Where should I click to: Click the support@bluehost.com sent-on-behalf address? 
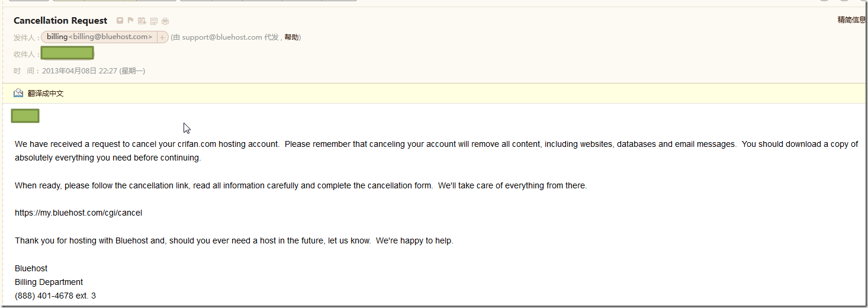click(x=222, y=37)
